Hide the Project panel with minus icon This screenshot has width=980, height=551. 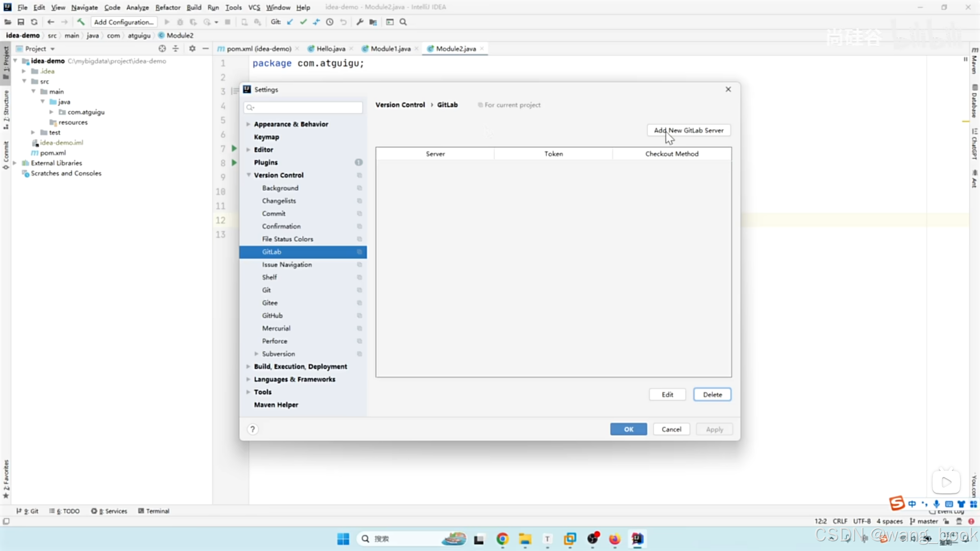point(206,48)
